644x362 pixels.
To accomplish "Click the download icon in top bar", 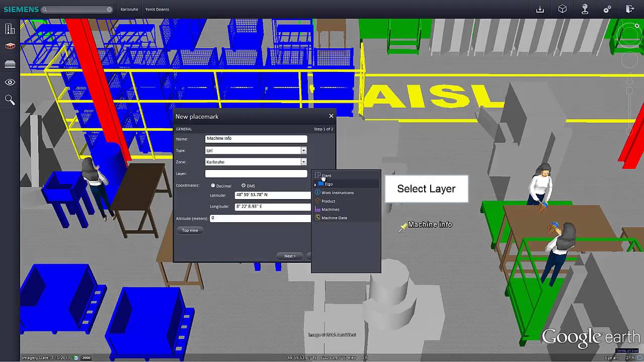I will 540,9.
